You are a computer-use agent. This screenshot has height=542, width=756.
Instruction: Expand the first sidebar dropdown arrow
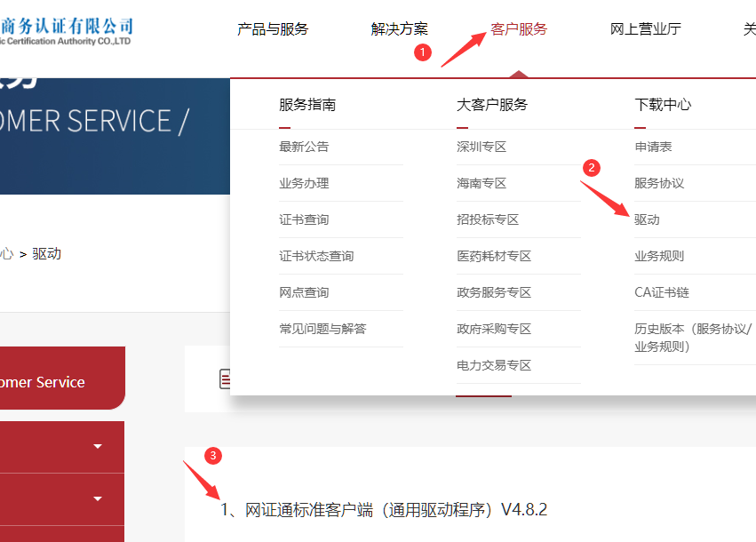(x=98, y=447)
